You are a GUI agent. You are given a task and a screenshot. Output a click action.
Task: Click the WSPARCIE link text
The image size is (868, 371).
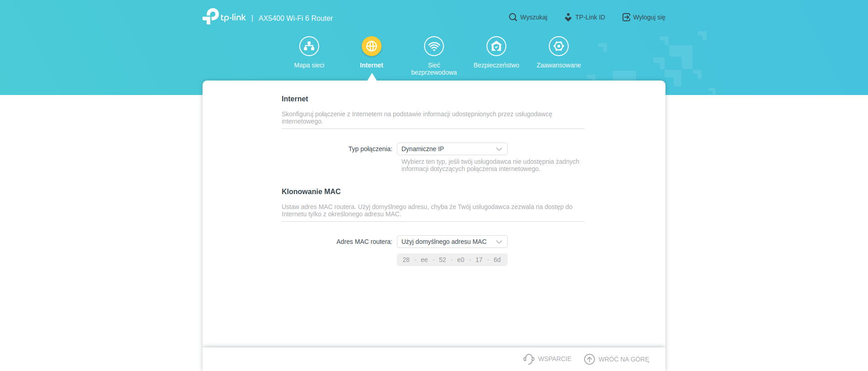pyautogui.click(x=555, y=359)
